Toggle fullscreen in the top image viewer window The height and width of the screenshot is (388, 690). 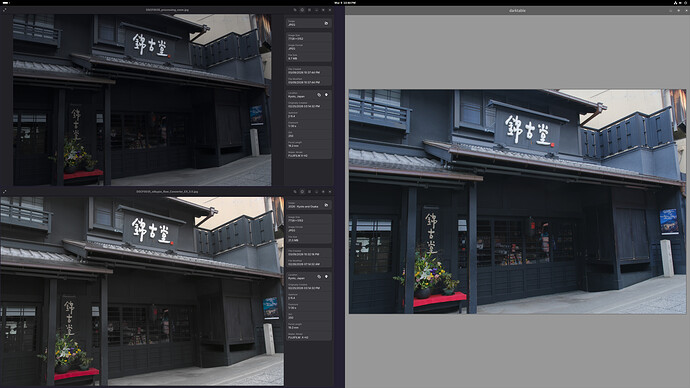4,10
